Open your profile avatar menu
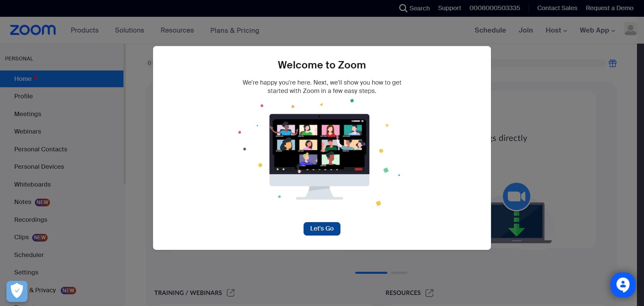This screenshot has width=644, height=306. 631,29
